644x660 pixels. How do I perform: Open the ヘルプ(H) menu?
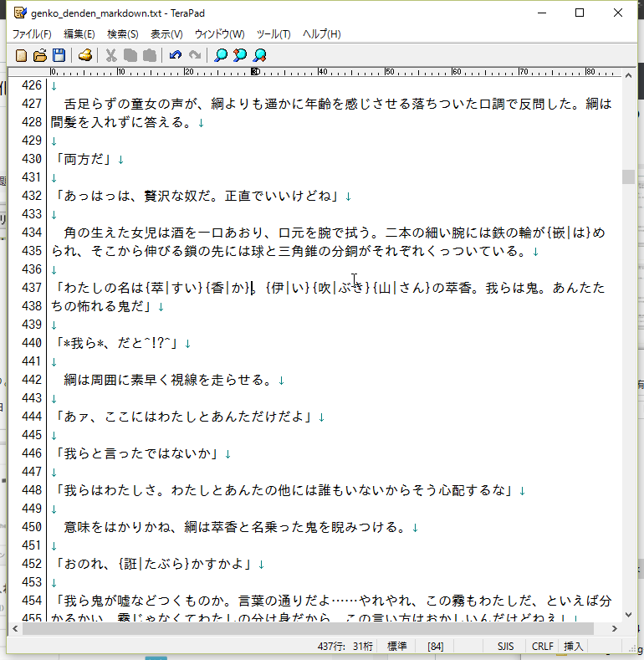point(321,34)
